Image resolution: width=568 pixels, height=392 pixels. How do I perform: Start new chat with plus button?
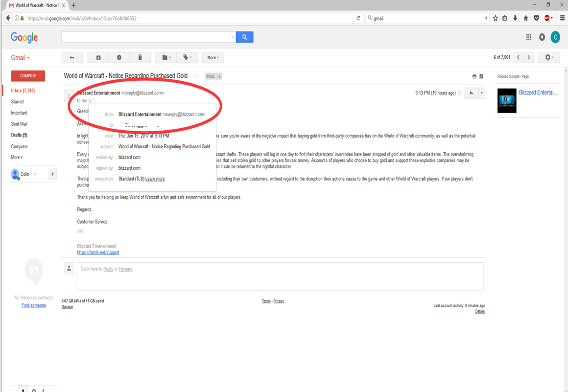[52, 174]
